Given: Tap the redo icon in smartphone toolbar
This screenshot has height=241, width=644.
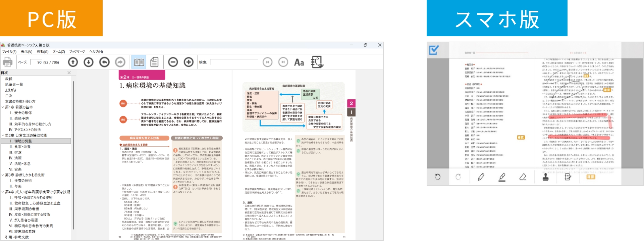Looking at the screenshot, I should (x=458, y=177).
